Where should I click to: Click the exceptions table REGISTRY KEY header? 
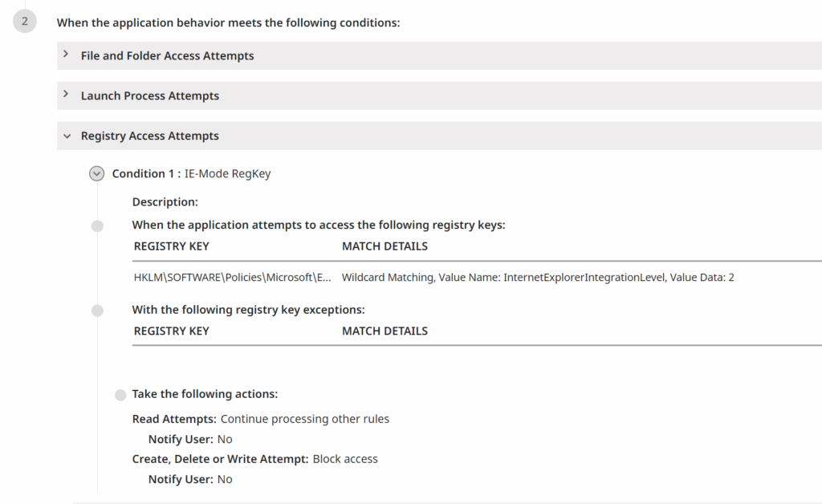click(x=171, y=331)
